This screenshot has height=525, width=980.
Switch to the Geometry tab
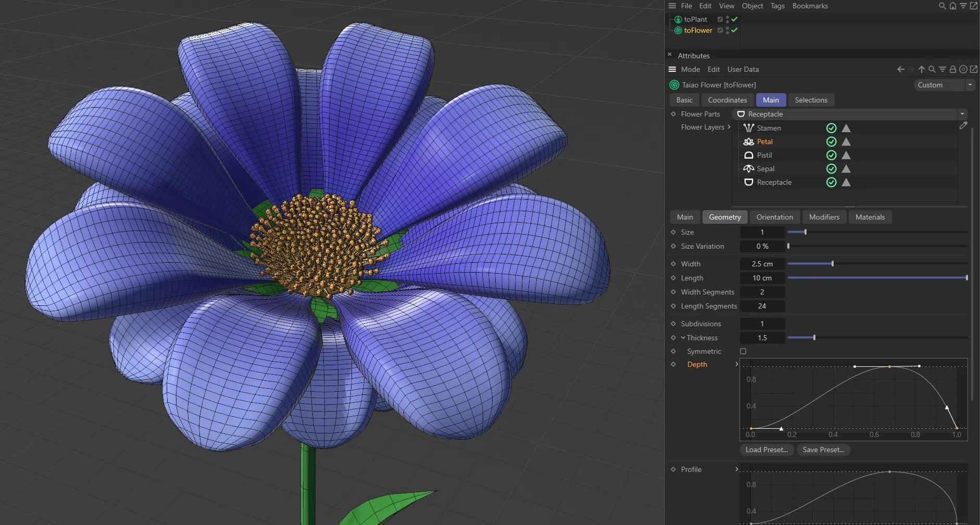pos(725,217)
